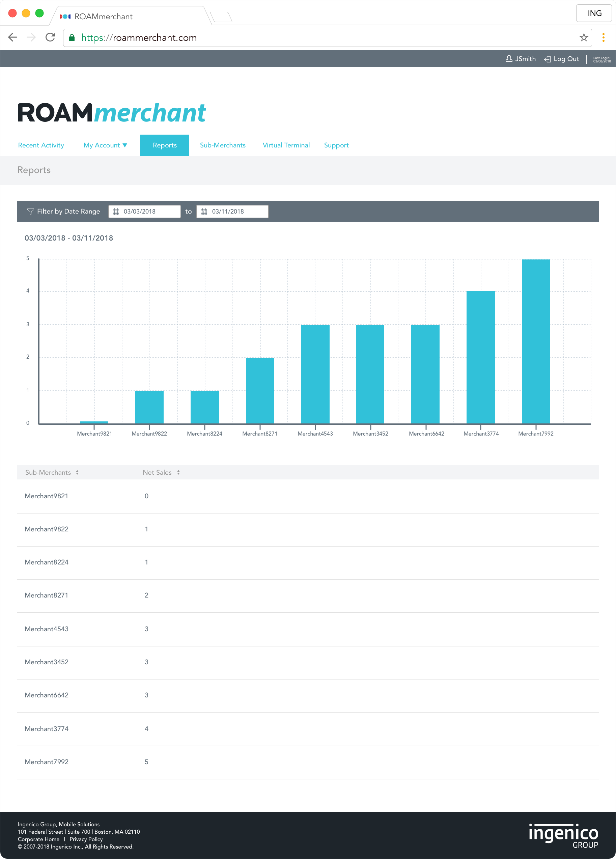Sort by Sub-Merchants column arrows
Viewport: 616px width, 859px height.
[77, 472]
